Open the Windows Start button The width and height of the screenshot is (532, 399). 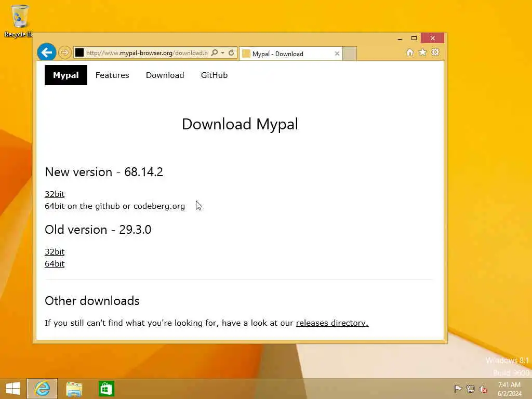(13, 389)
